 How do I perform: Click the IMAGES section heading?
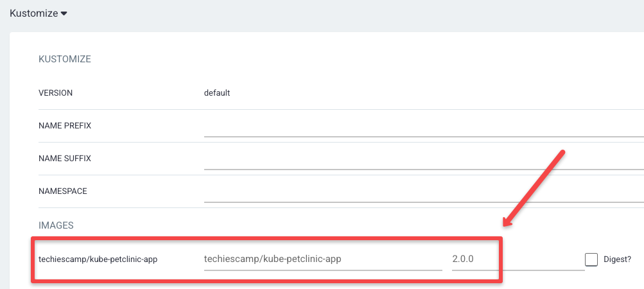(57, 225)
